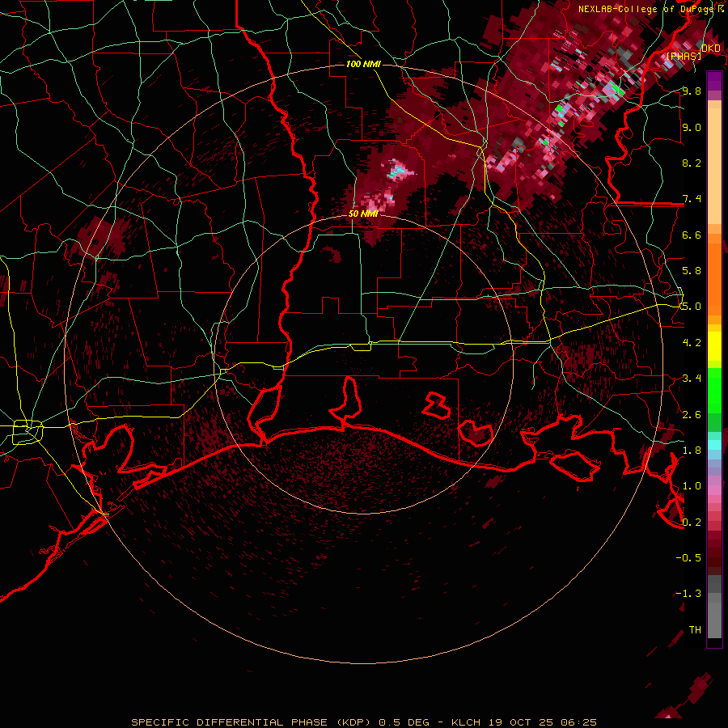Click the 8.2 scale value

[x=692, y=163]
